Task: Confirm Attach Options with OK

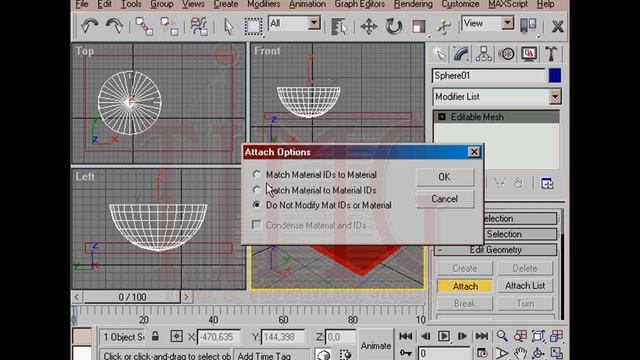Action: [444, 177]
